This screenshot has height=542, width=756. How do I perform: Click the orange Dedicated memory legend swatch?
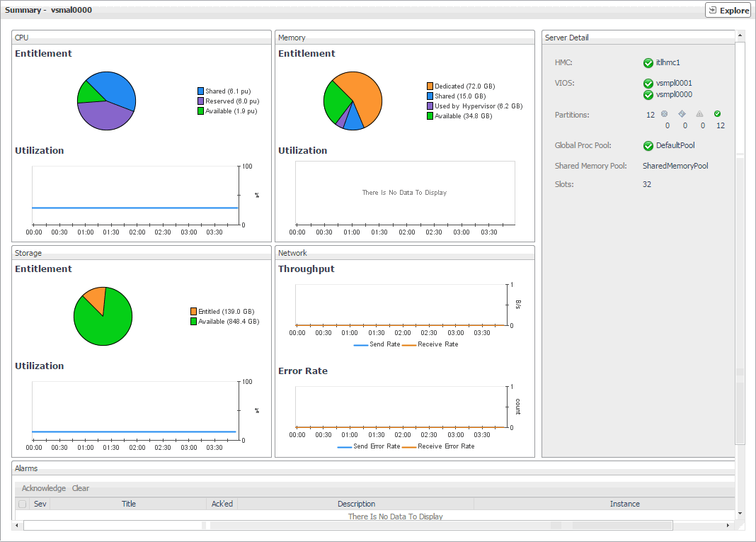click(x=430, y=86)
